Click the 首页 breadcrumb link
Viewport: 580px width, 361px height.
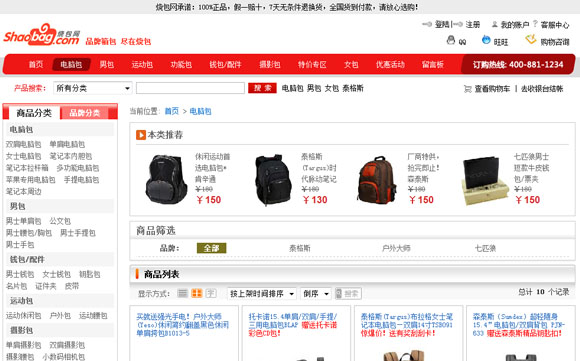(x=172, y=111)
